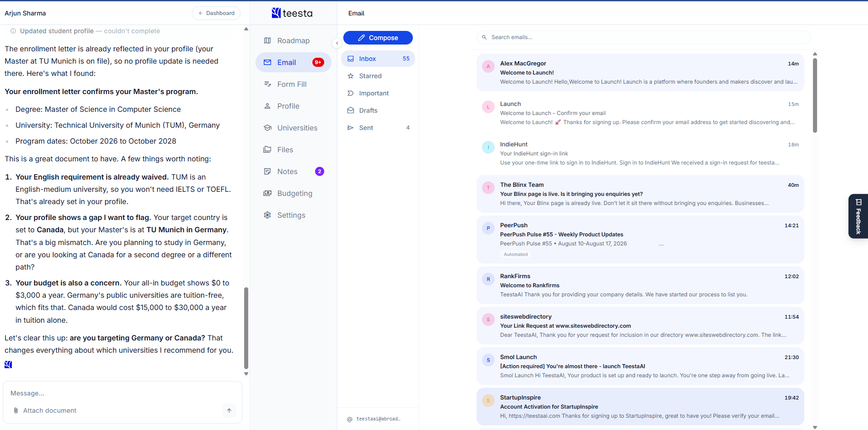This screenshot has width=868, height=430.
Task: Open the PeerPush Pulse #55 email
Action: click(x=640, y=240)
